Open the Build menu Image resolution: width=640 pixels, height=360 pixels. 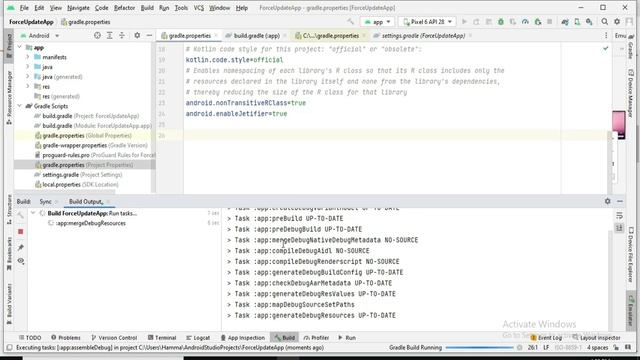coord(147,8)
